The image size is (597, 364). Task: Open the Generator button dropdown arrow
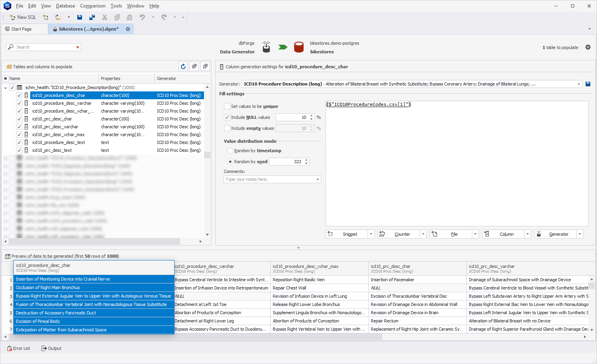click(x=580, y=234)
